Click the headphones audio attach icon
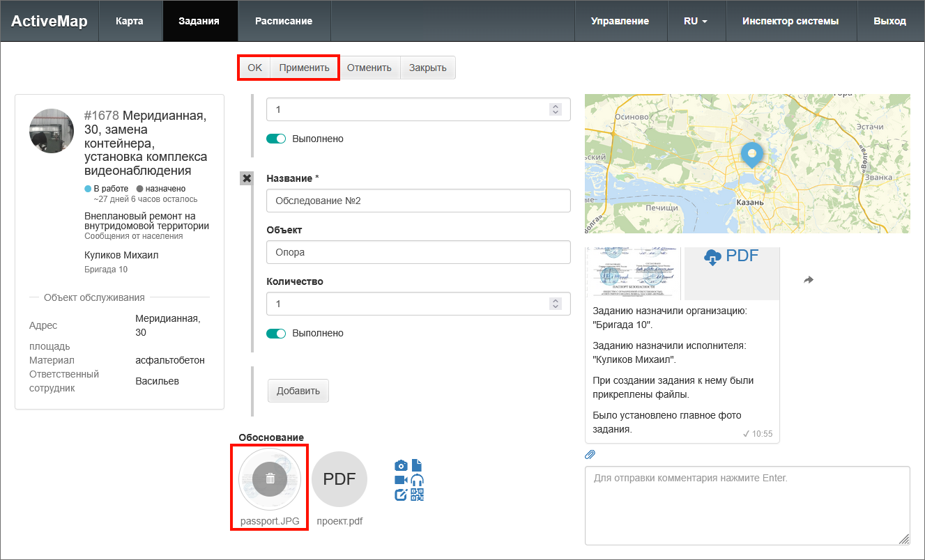Screen dimensions: 925x560 tap(418, 480)
